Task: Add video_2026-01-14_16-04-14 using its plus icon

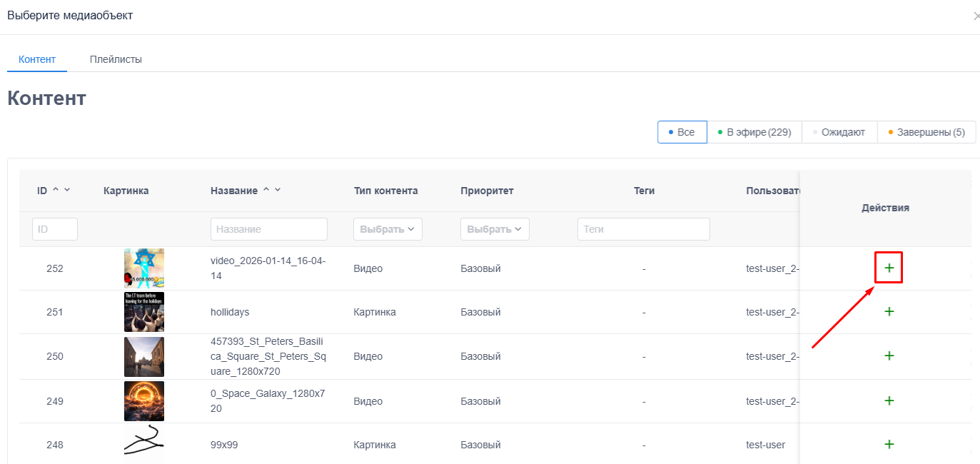Action: pyautogui.click(x=889, y=268)
